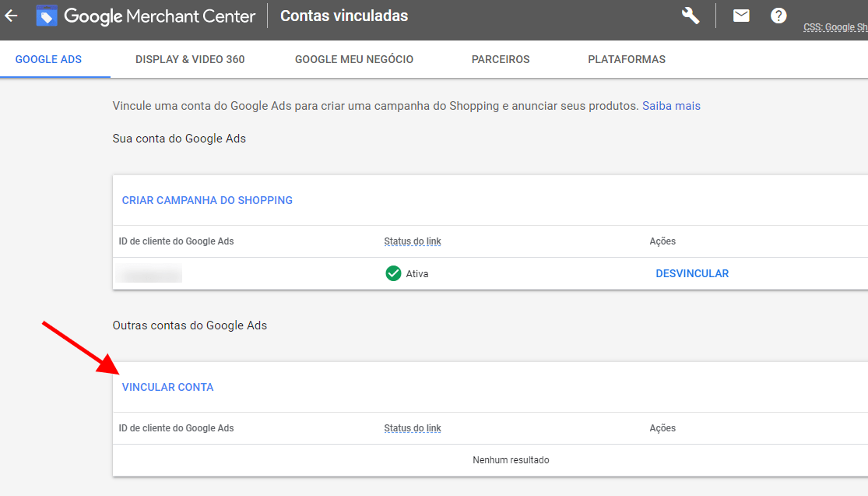Follow the Saiba mais link
Screen dimensions: 868x496
pos(671,106)
